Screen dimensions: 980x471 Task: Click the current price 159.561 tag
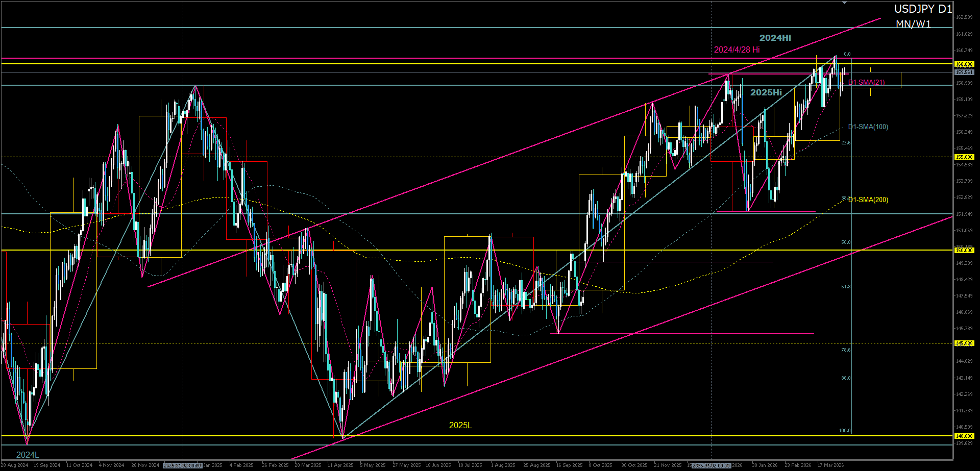click(964, 72)
